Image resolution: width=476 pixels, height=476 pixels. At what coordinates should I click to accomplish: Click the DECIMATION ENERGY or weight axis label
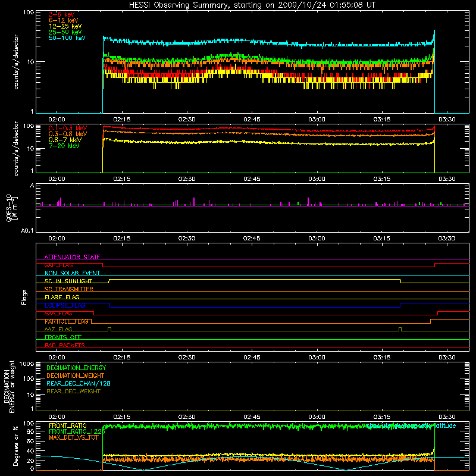pos(9,386)
